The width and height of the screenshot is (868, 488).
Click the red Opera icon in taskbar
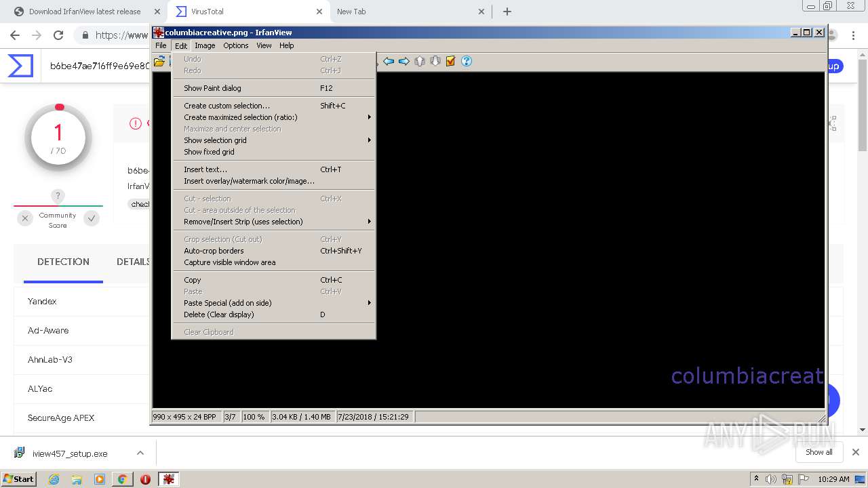click(x=145, y=479)
